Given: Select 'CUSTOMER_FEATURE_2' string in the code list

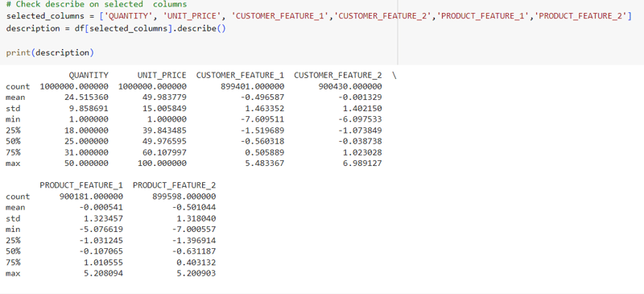Looking at the screenshot, I should 383,16.
